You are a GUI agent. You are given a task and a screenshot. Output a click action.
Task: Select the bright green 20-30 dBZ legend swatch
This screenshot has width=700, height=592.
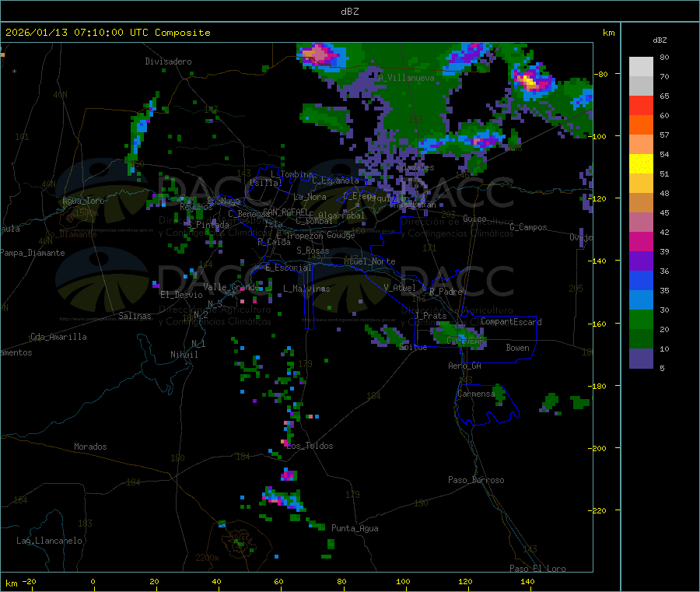point(641,319)
